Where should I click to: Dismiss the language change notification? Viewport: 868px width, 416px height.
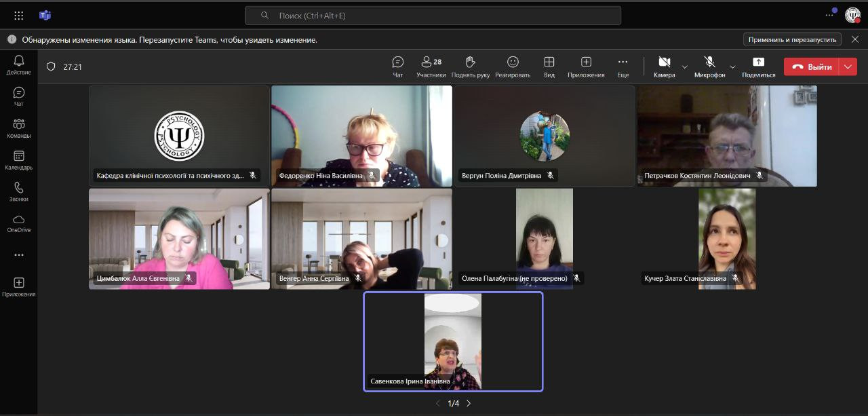pyautogui.click(x=855, y=39)
